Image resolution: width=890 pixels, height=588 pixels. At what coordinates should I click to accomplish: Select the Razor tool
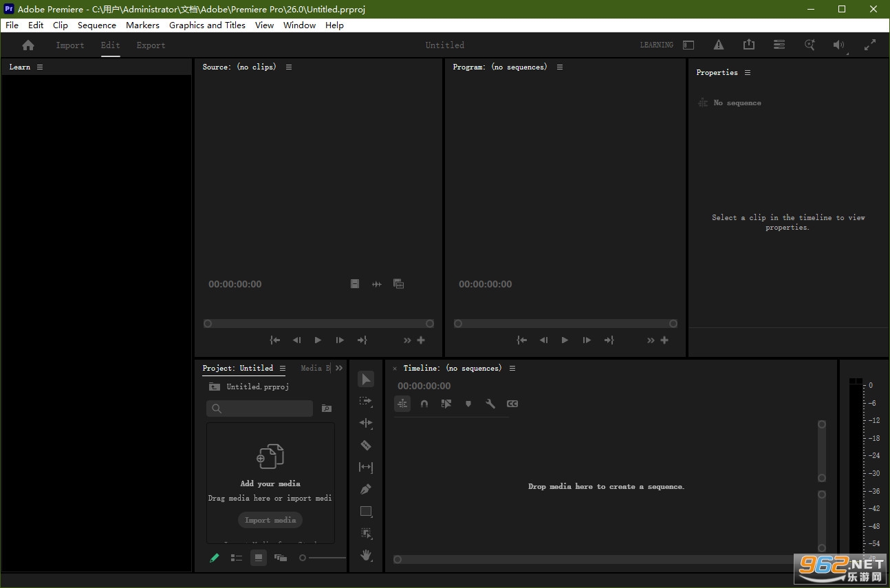click(x=366, y=446)
